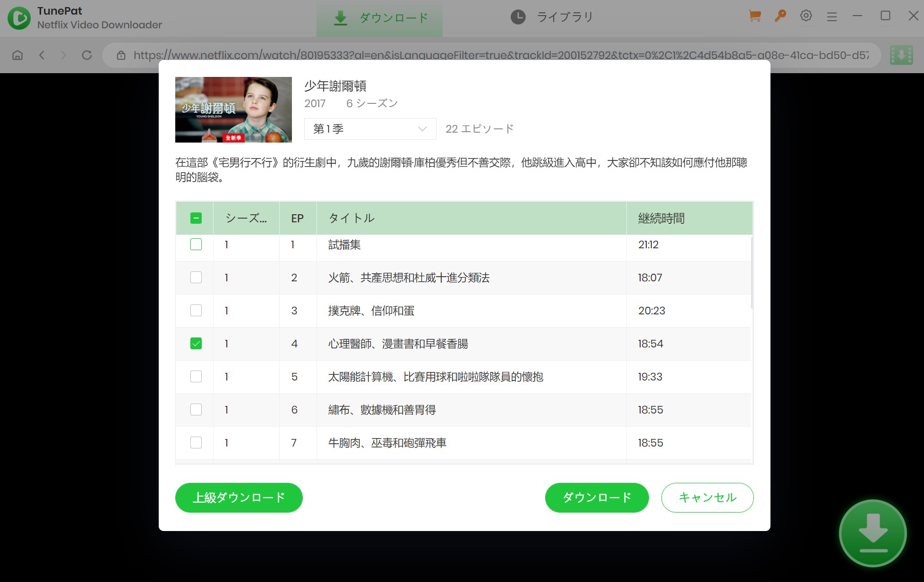Navigate forward with the right arrow
The width and height of the screenshot is (924, 582).
pyautogui.click(x=64, y=55)
